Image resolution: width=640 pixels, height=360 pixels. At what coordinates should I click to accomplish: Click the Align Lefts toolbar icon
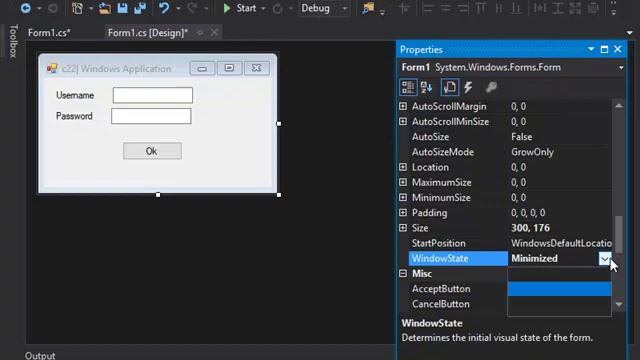click(428, 8)
